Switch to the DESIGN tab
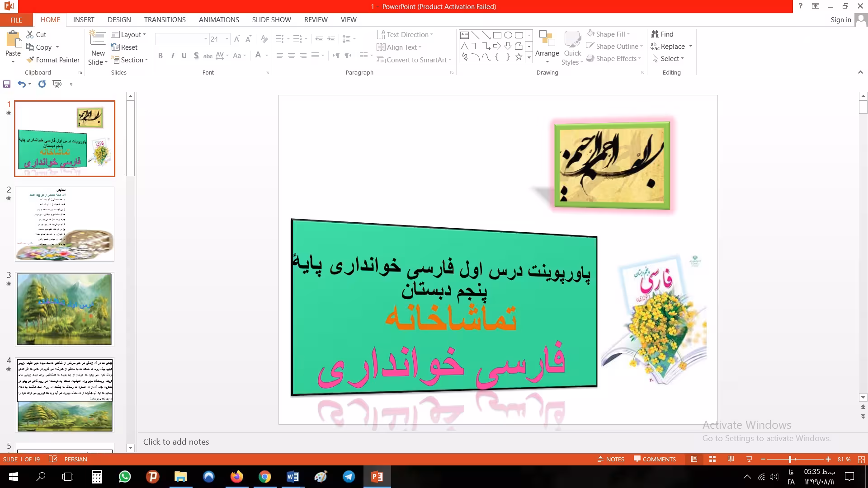 119,20
